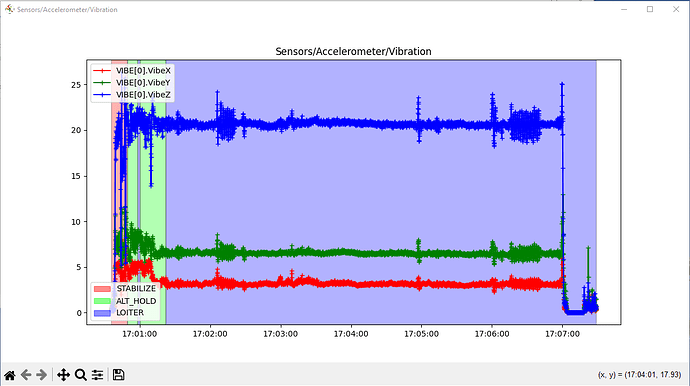This screenshot has width=690, height=386.
Task: Click the 17:01:00 x-axis tick label
Action: (139, 334)
